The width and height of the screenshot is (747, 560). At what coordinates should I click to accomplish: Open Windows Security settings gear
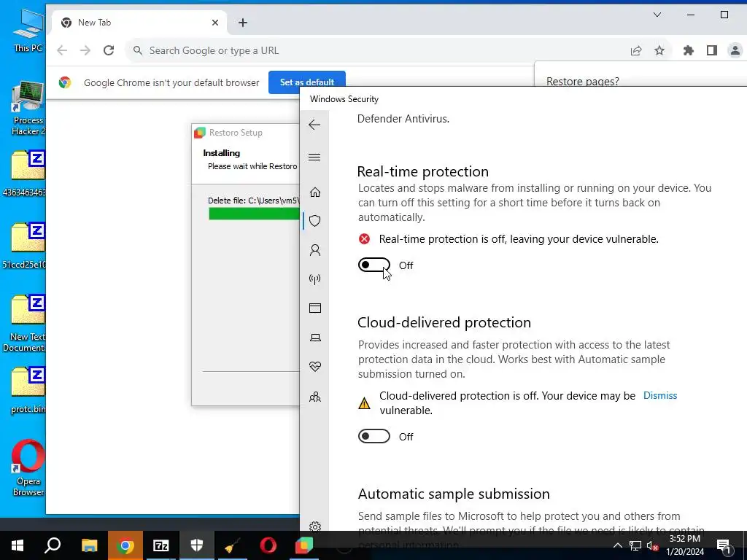coord(315,526)
